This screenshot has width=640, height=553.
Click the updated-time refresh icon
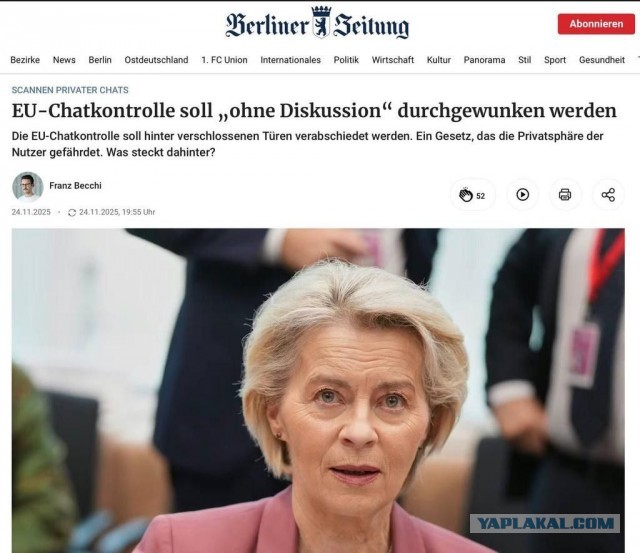coord(72,212)
